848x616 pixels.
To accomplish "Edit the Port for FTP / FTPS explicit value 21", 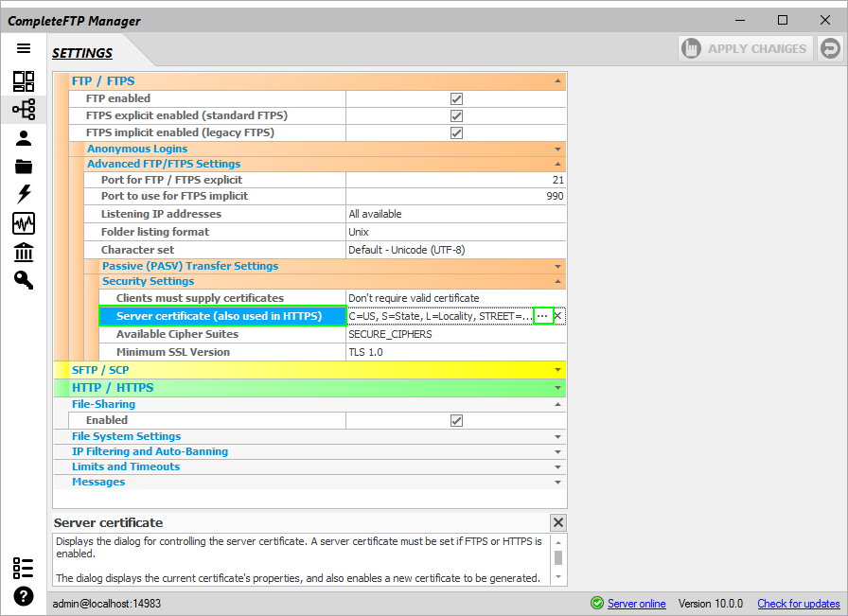I will tap(456, 180).
